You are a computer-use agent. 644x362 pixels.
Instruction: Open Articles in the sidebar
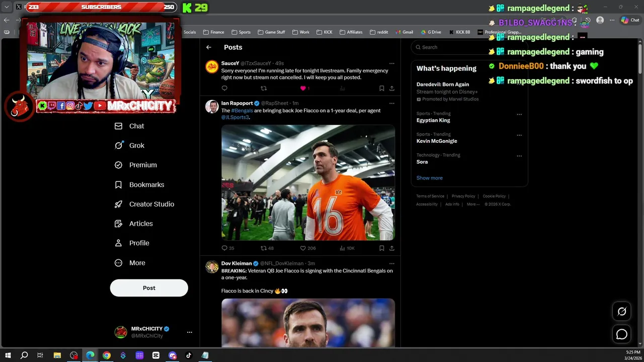click(134, 224)
